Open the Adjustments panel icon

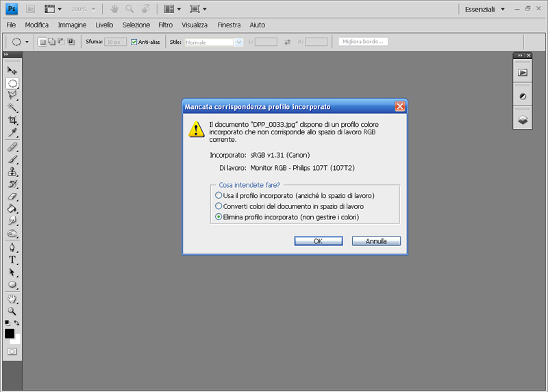coord(523,97)
